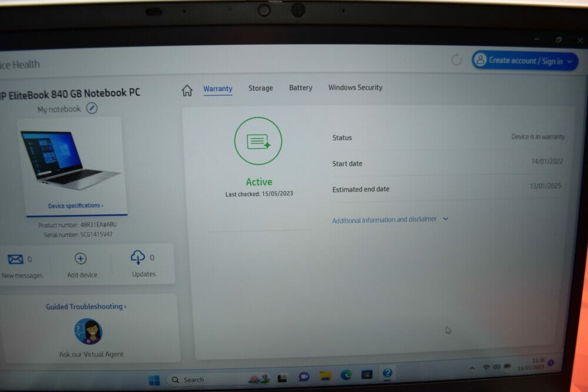Open Task View taskbar icon
This screenshot has width=588, height=392.
(x=282, y=378)
